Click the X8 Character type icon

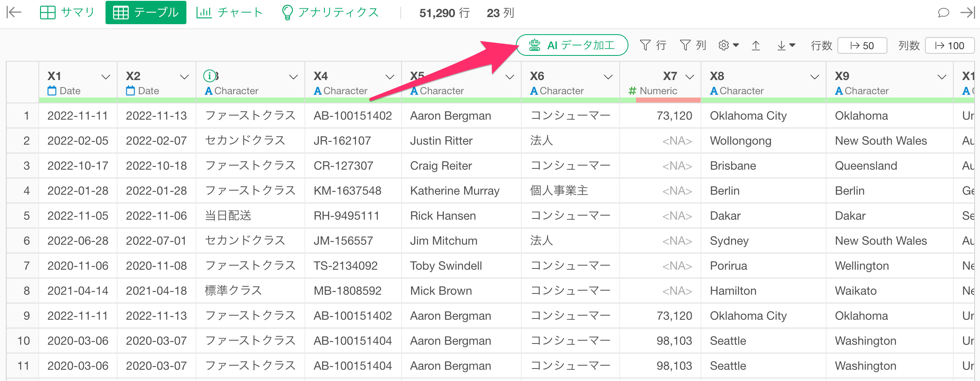coord(714,91)
